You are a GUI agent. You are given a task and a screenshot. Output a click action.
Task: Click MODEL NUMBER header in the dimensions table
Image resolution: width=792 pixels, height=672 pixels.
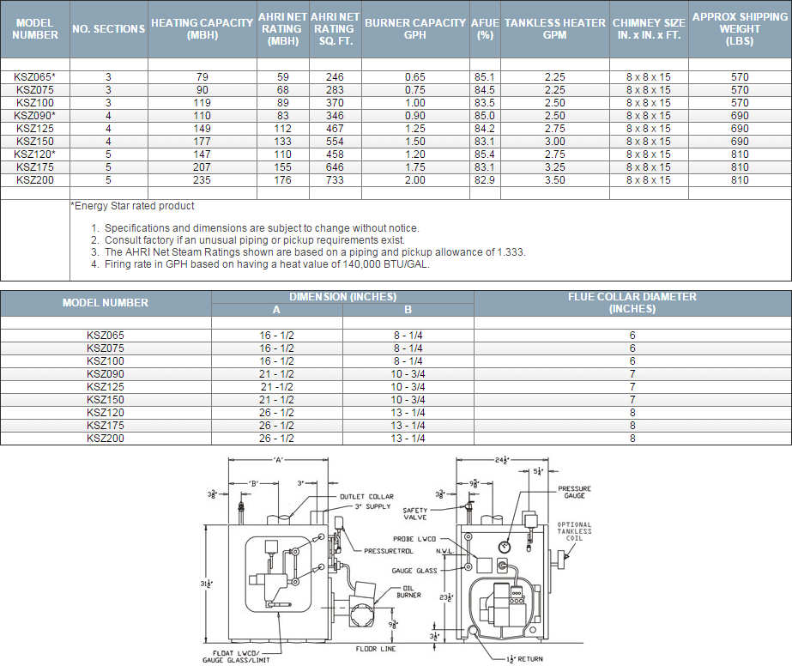[106, 303]
